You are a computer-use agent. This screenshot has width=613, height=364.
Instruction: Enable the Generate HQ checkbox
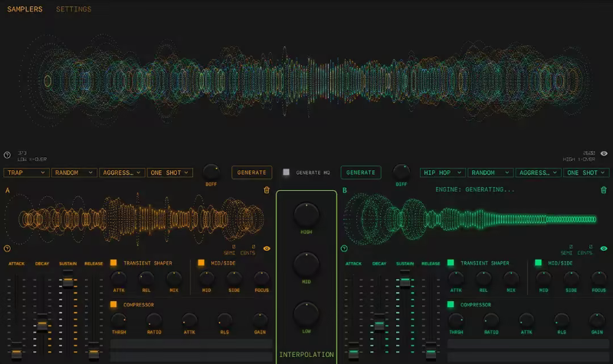click(286, 172)
